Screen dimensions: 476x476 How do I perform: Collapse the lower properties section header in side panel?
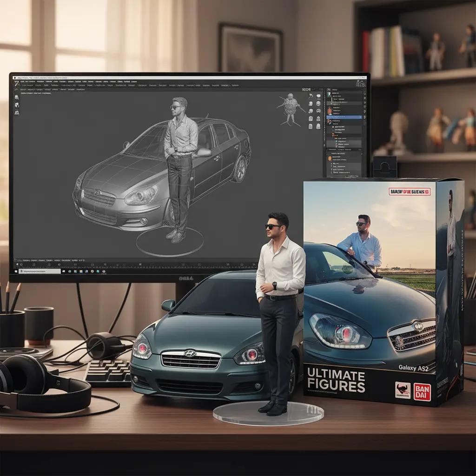pyautogui.click(x=340, y=150)
